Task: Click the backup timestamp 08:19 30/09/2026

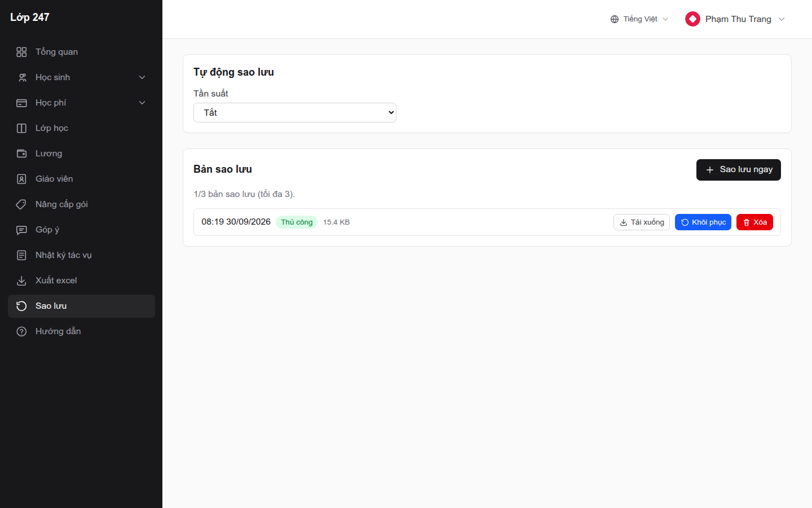Action: pos(236,222)
